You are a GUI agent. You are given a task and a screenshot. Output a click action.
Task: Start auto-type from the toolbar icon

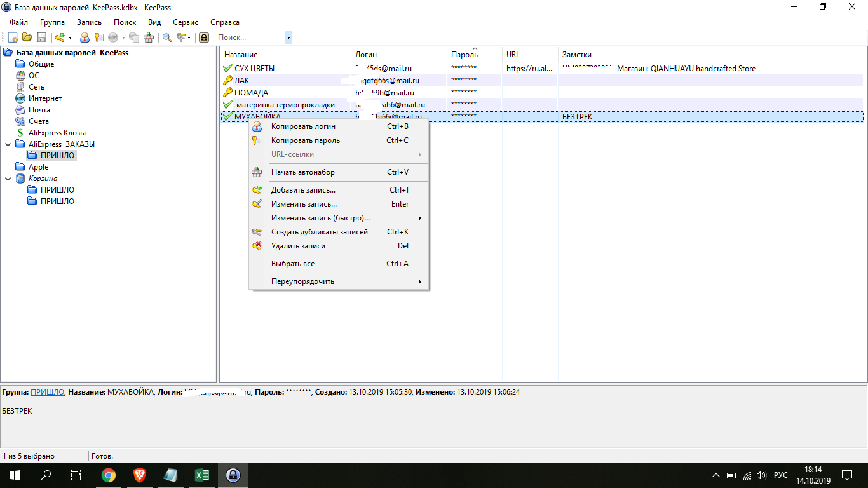pos(149,37)
